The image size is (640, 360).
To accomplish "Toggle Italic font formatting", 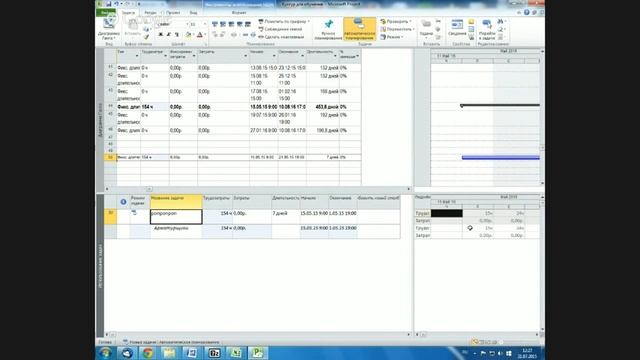I will pos(169,35).
